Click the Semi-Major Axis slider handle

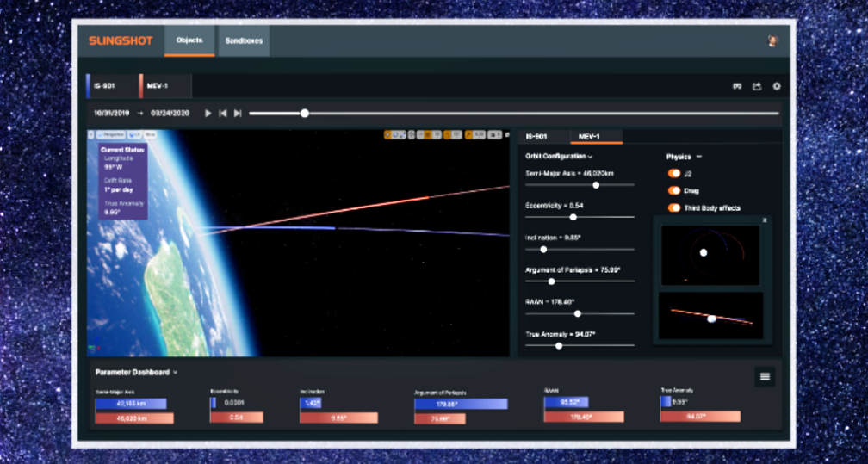coord(596,184)
